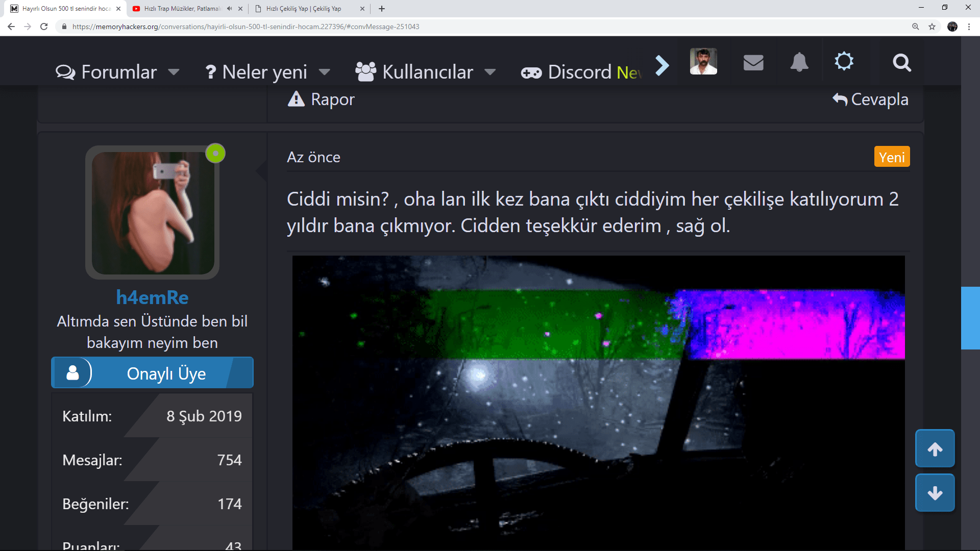Viewport: 980px width, 551px height.
Task: Open the Chrome profile avatar
Action: 952,27
